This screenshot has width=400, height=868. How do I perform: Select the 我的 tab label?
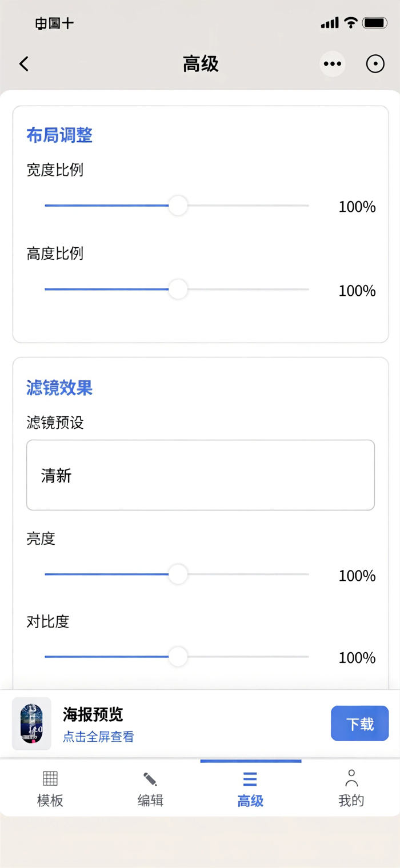pos(351,801)
